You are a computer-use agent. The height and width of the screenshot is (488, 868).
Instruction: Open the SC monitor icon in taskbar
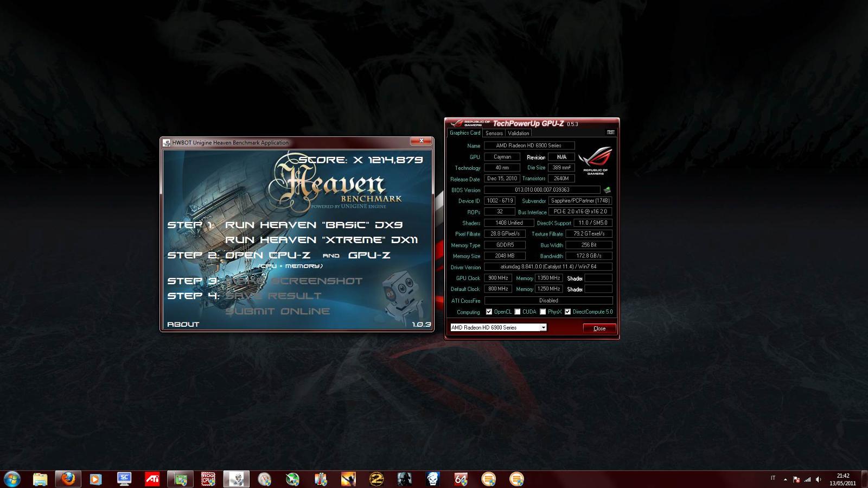pos(124,479)
